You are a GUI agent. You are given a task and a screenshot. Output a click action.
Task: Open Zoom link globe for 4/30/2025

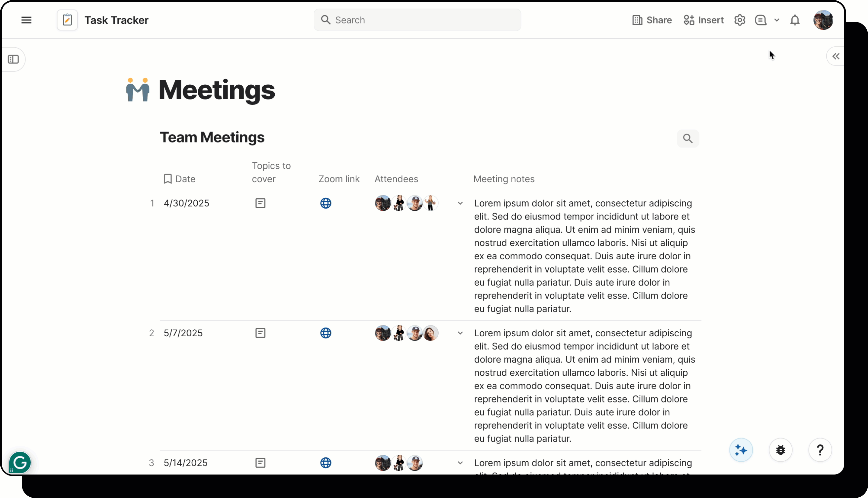326,203
